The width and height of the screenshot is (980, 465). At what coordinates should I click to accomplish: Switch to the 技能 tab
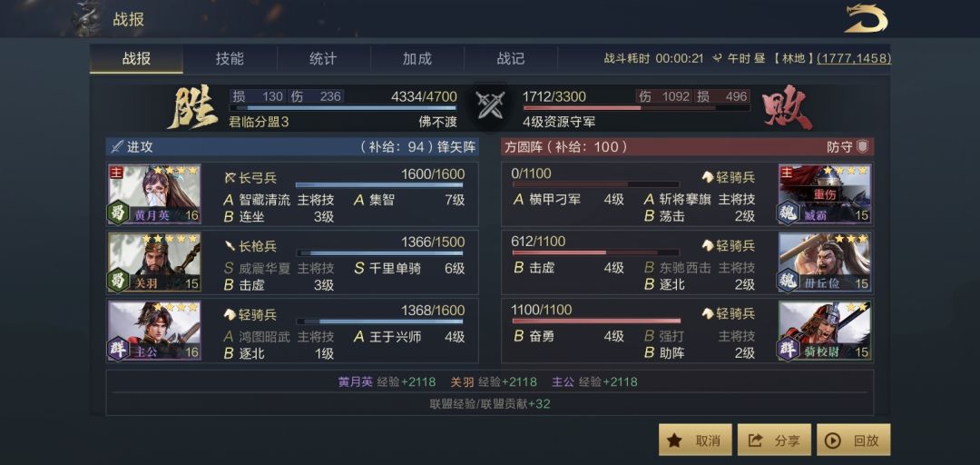click(230, 58)
